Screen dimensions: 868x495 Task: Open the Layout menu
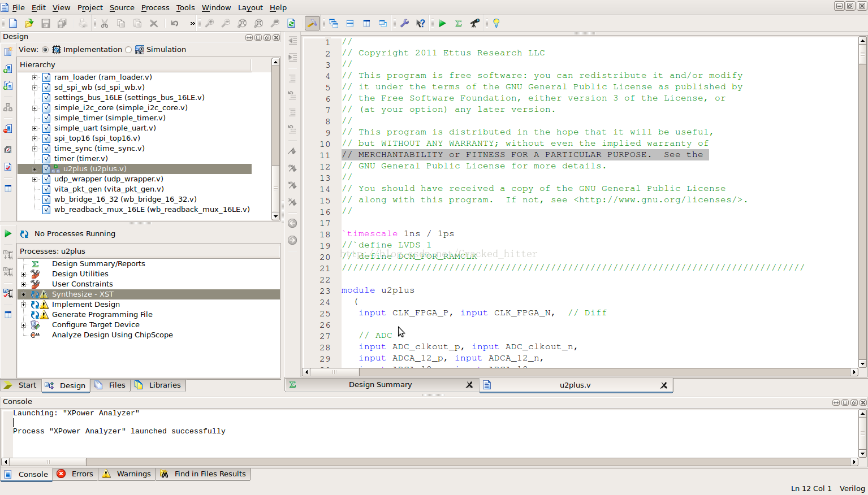pos(250,7)
